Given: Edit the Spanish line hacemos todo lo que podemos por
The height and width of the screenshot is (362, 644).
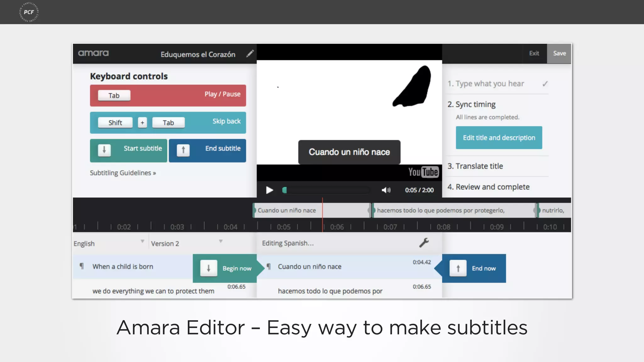Looking at the screenshot, I should click(330, 291).
